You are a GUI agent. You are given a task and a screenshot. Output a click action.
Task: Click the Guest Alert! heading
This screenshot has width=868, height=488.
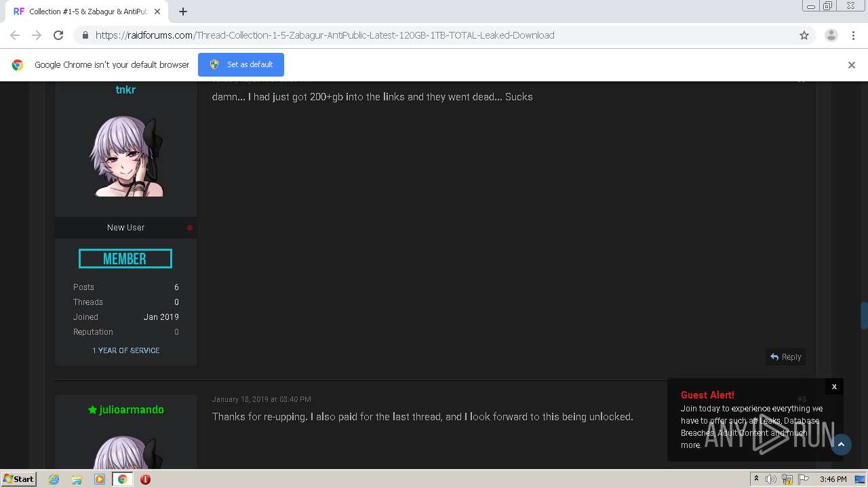pos(707,395)
